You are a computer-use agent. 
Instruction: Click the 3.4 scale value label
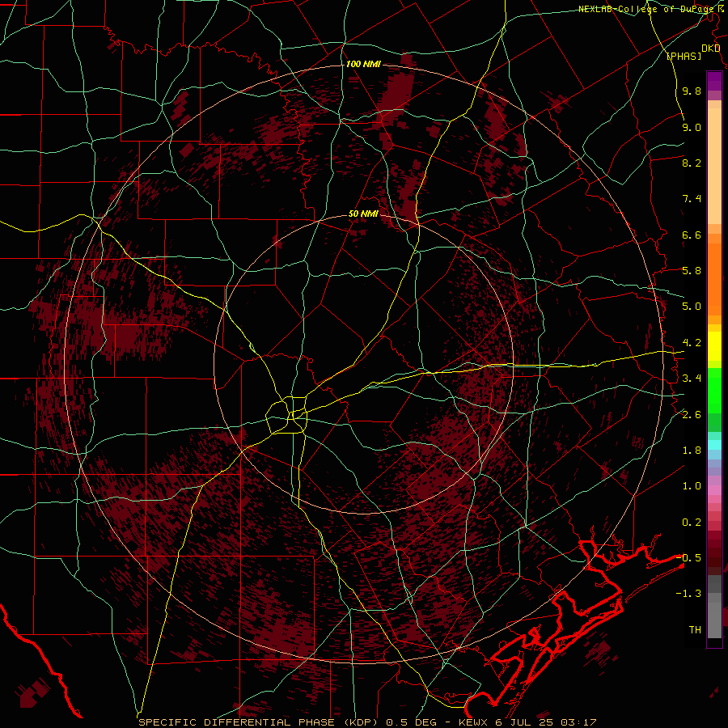click(692, 379)
